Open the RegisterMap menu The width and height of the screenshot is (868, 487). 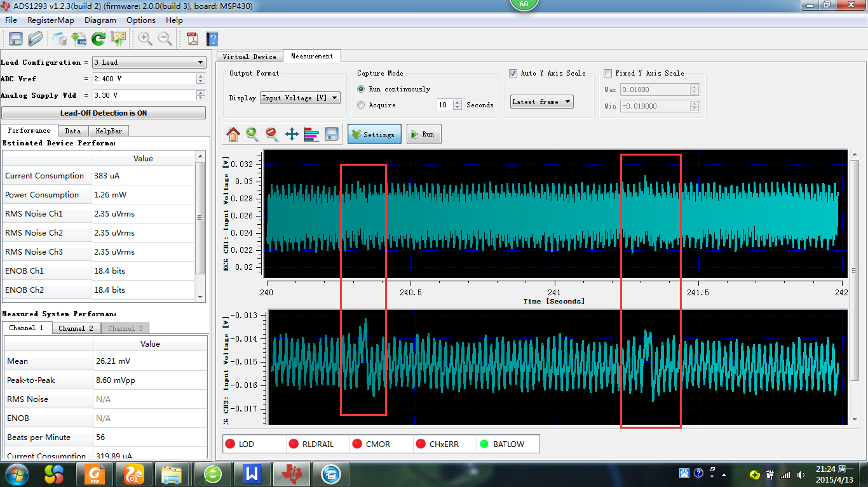coord(51,20)
